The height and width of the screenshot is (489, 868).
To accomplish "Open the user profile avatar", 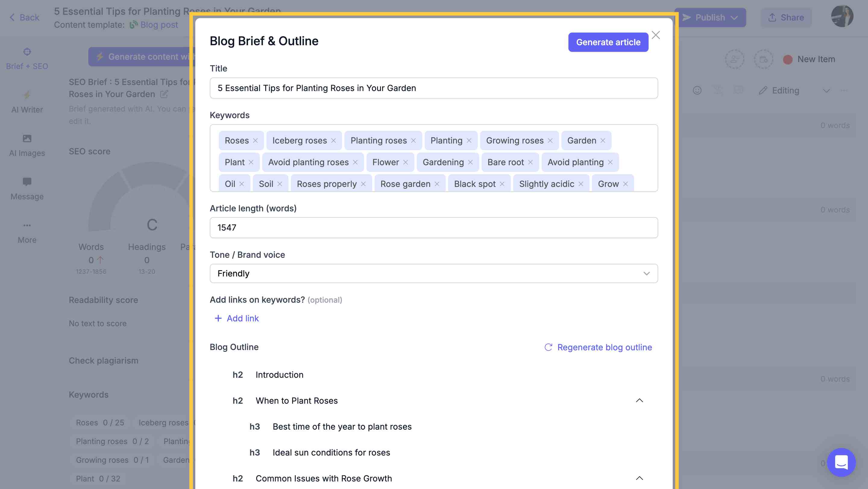I will (842, 17).
